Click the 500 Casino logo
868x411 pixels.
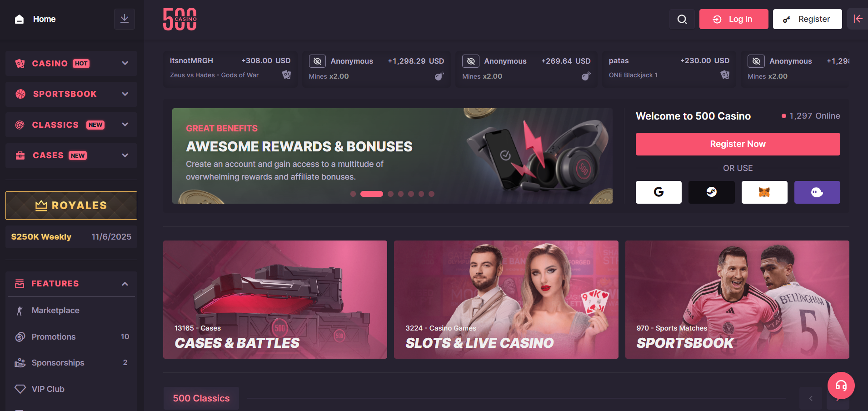[x=180, y=19]
